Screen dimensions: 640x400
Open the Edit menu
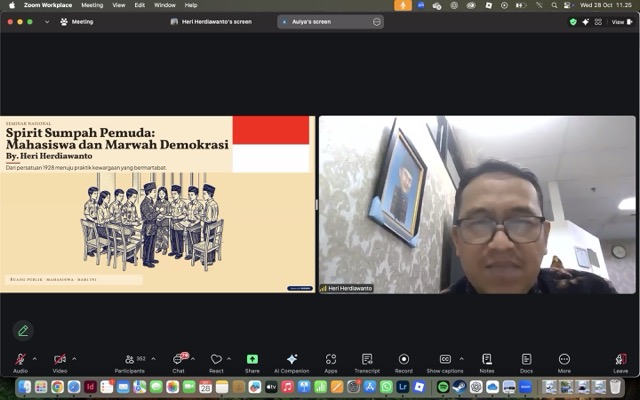tap(140, 5)
